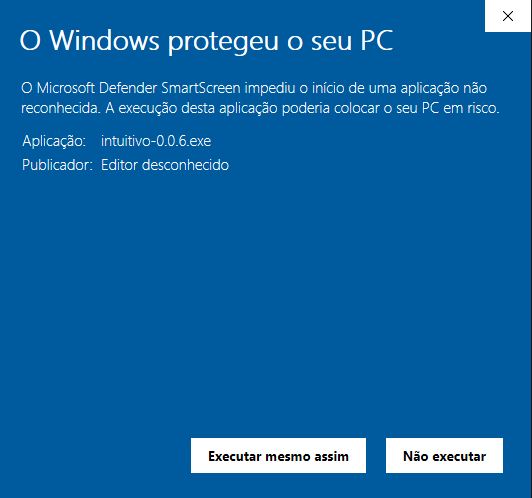Click the word 'impediu' in the warning message
Screen dimensions: 532x498
point(270,89)
